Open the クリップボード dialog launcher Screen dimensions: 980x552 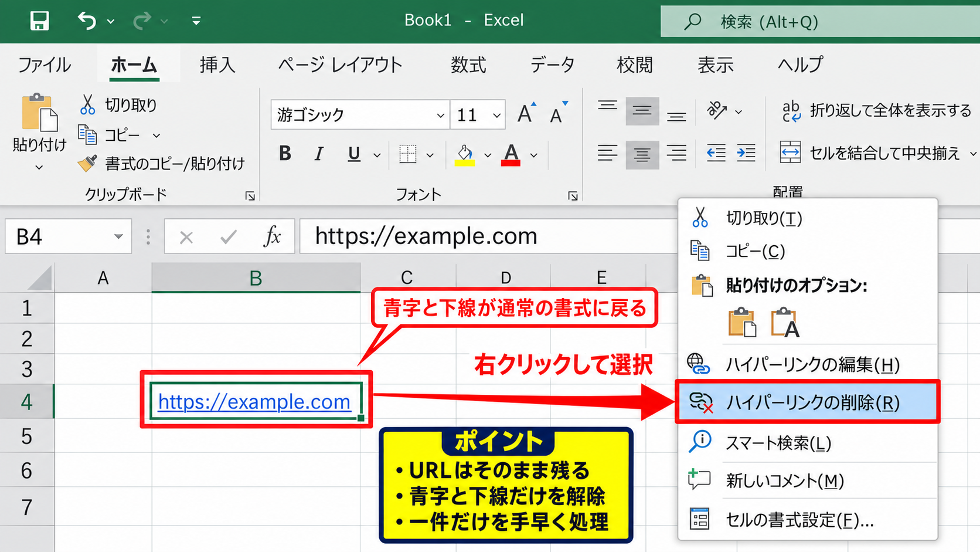(250, 196)
